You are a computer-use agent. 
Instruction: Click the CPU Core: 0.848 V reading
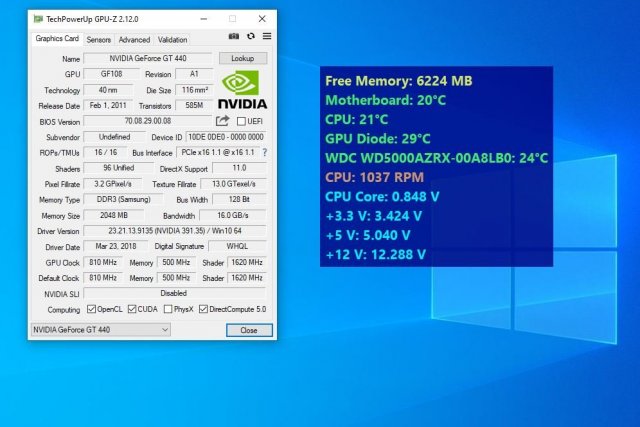(x=382, y=196)
